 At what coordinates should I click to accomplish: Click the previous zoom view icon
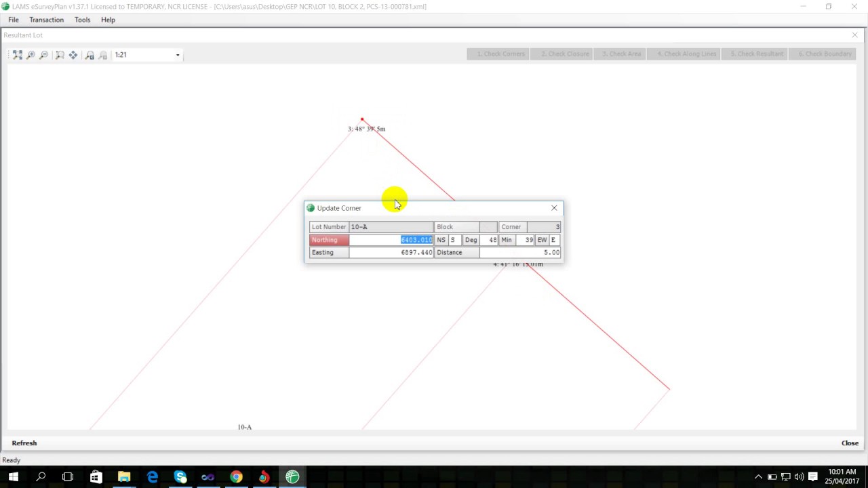(x=90, y=55)
